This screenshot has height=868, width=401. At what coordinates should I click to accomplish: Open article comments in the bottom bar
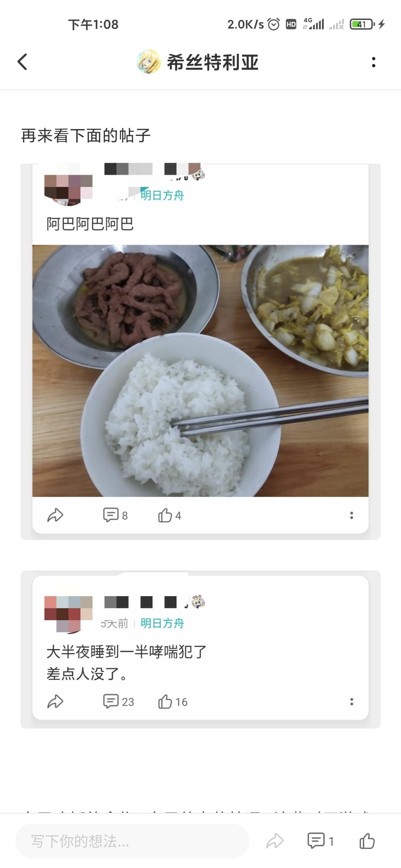click(320, 841)
